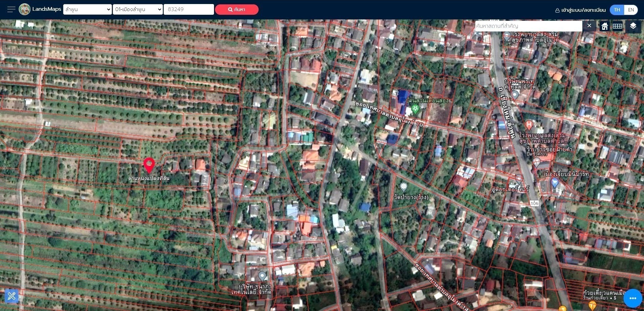The image size is (644, 311).
Task: Click the parcel number field showing 83249
Action: point(189,9)
